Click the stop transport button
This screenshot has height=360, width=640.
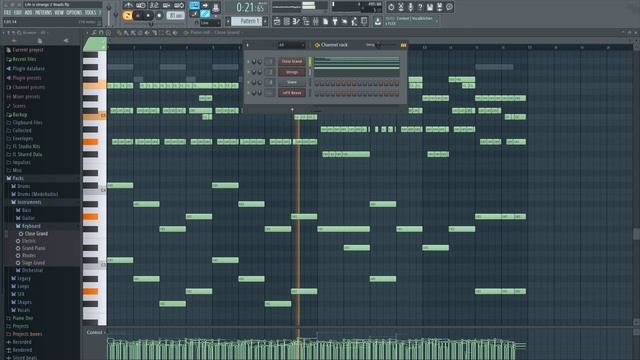click(149, 16)
